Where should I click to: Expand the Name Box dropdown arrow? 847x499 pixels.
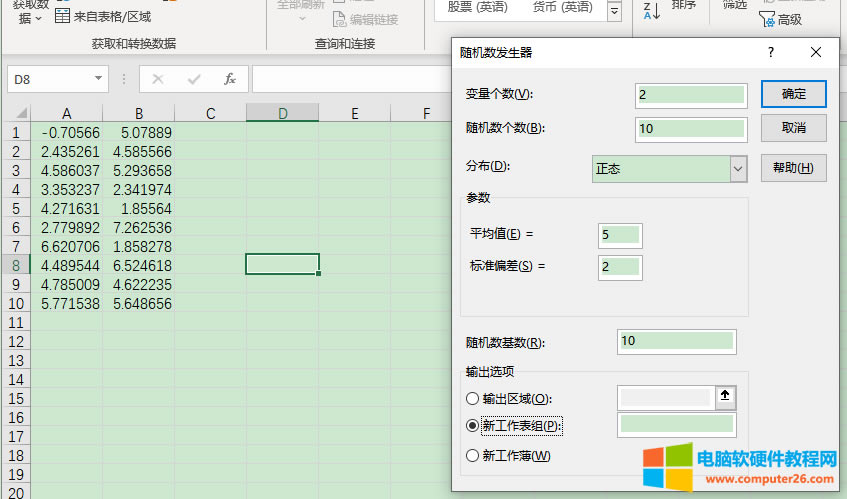98,79
